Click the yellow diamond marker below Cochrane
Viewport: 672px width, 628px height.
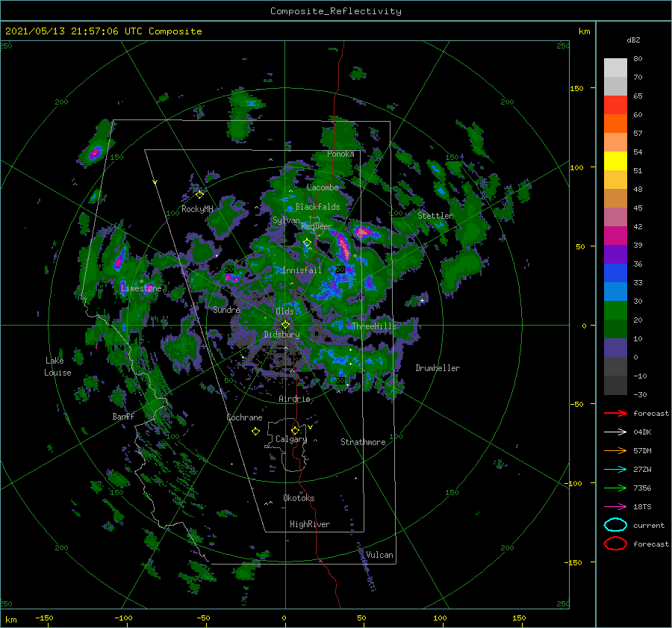(256, 432)
